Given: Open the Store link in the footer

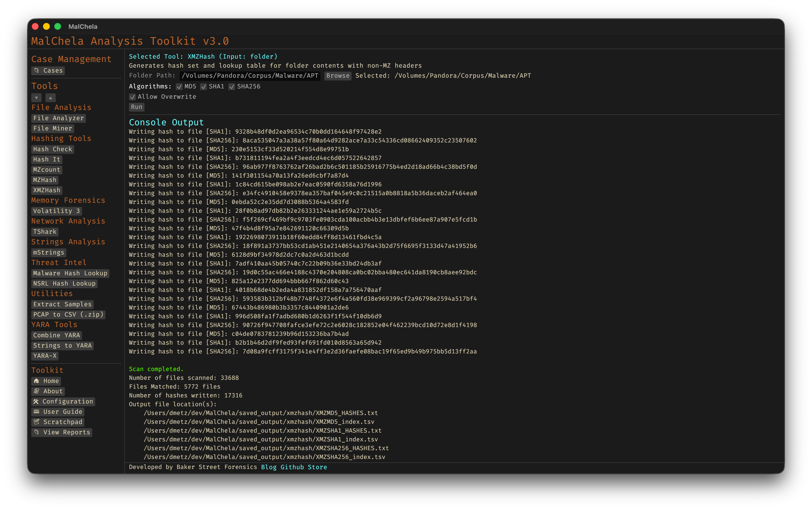Looking at the screenshot, I should click(317, 467).
